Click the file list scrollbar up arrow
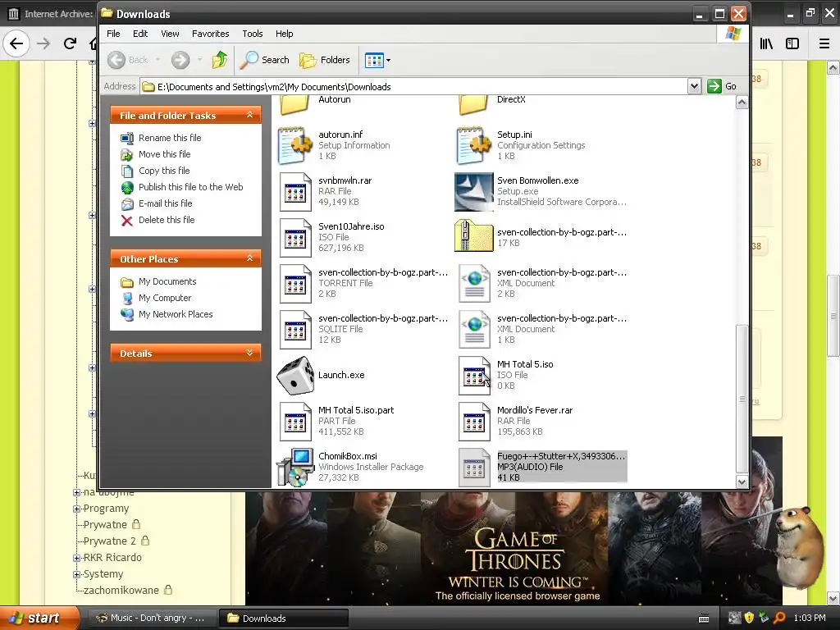The height and width of the screenshot is (630, 840). pos(742,103)
